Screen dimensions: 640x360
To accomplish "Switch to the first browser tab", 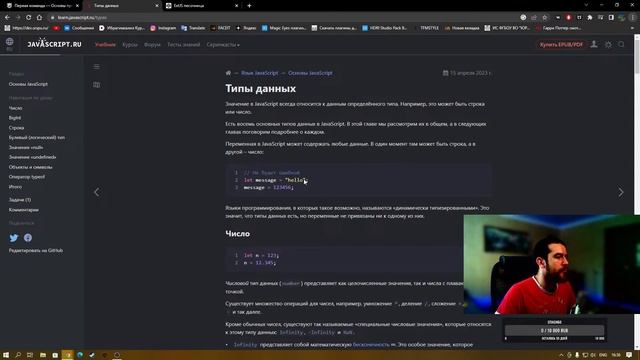I will (x=41, y=6).
